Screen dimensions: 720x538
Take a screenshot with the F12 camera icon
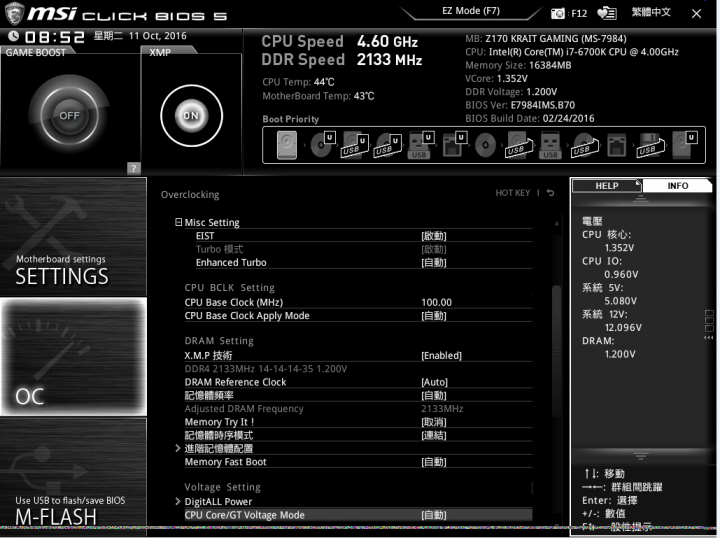pos(557,13)
